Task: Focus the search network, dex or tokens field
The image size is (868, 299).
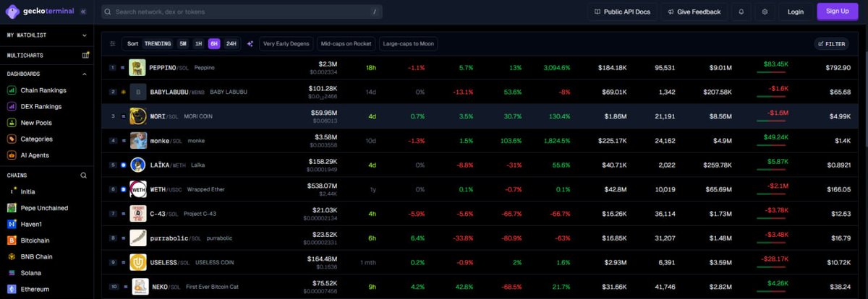Action: (242, 12)
